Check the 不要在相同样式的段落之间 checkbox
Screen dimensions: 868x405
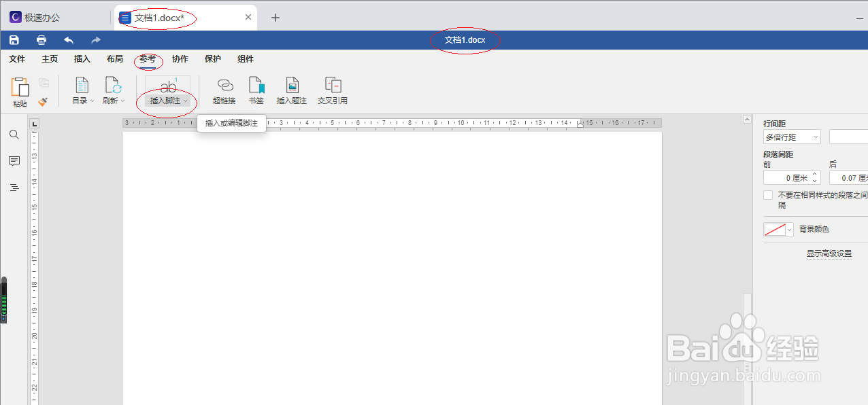768,194
